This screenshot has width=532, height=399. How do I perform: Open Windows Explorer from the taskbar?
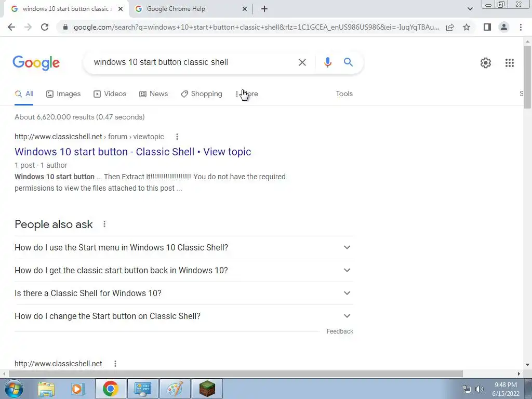click(46, 389)
